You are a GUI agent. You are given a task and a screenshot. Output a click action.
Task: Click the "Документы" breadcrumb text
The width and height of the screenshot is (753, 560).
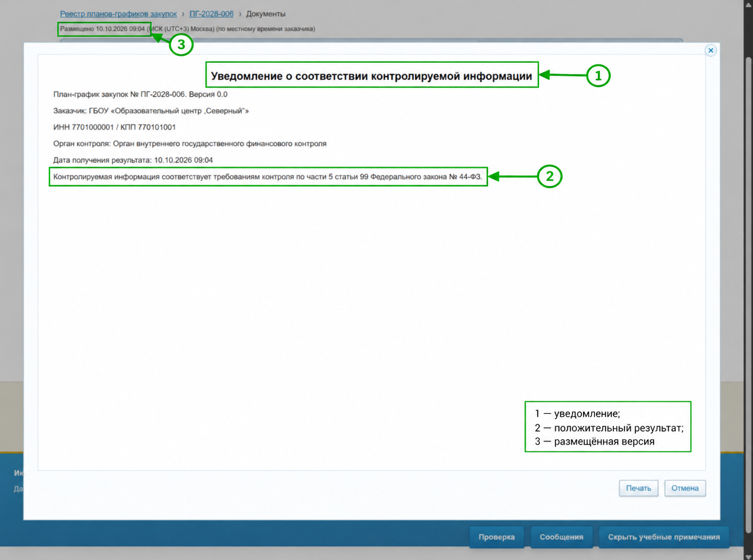pos(266,14)
